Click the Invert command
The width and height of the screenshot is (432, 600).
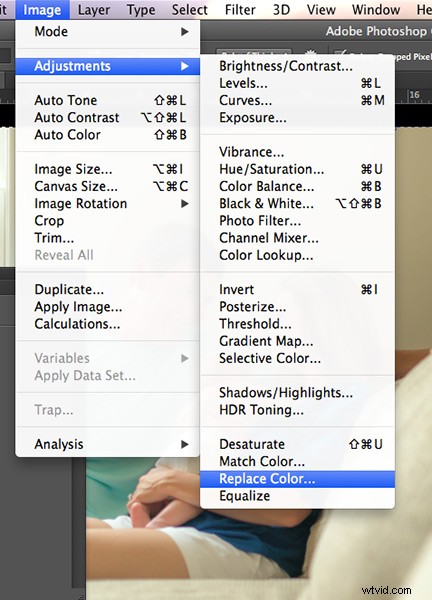click(x=297, y=289)
